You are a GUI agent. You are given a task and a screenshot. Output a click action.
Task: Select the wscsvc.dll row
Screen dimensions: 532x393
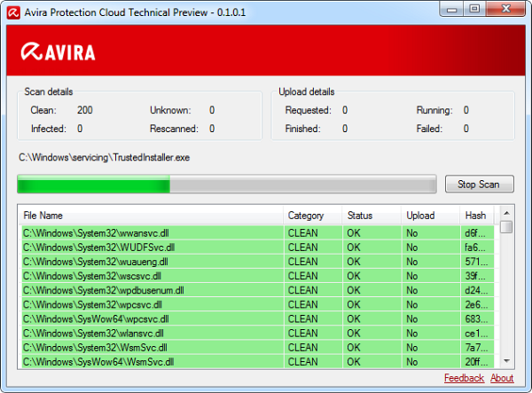tap(258, 276)
